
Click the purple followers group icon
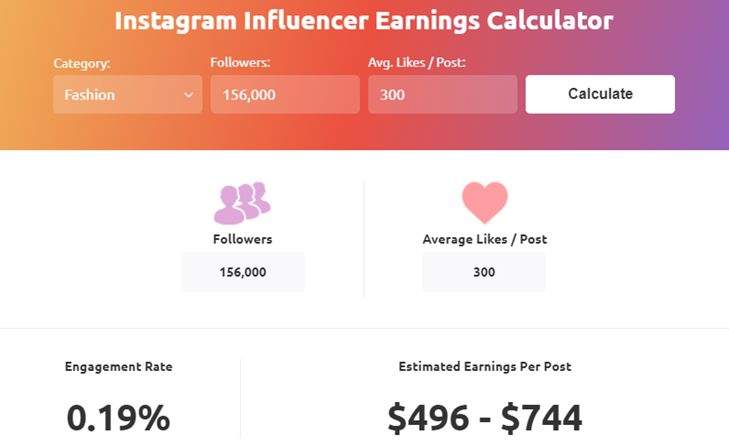pos(242,203)
